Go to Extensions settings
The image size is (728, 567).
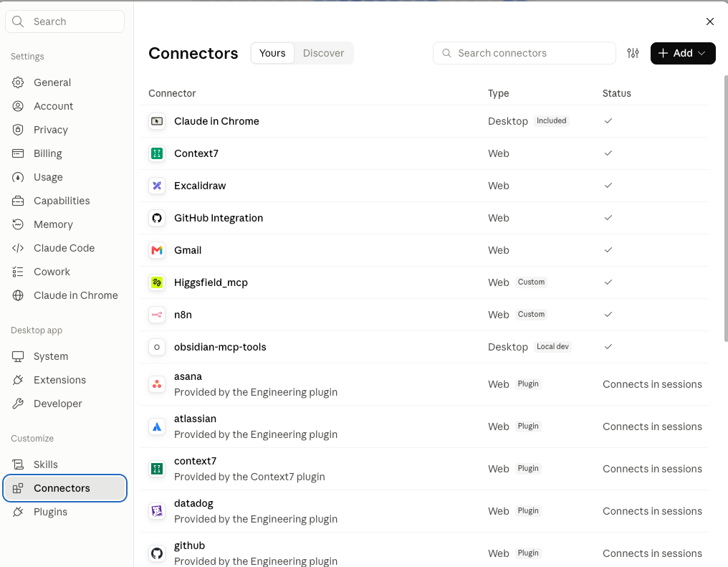[64, 381]
